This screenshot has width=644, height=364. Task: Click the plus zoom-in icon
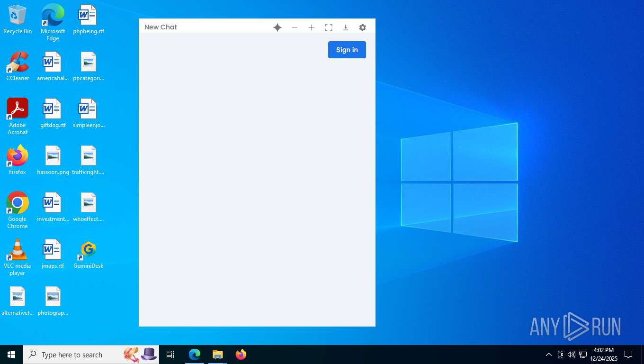(x=312, y=27)
